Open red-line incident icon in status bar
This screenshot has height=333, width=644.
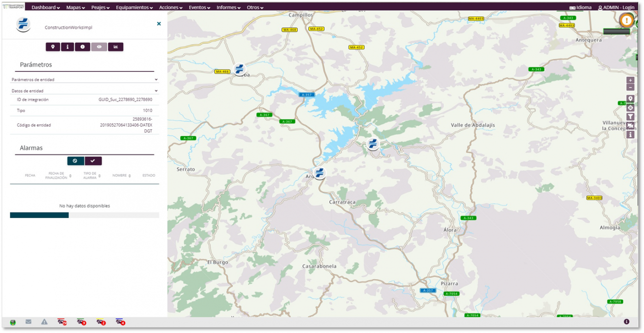click(x=62, y=322)
